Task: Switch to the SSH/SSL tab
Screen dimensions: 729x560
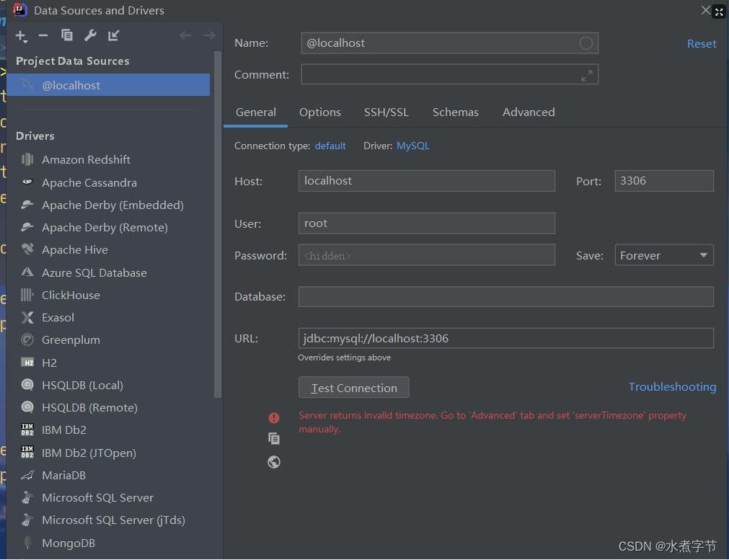Action: click(386, 112)
